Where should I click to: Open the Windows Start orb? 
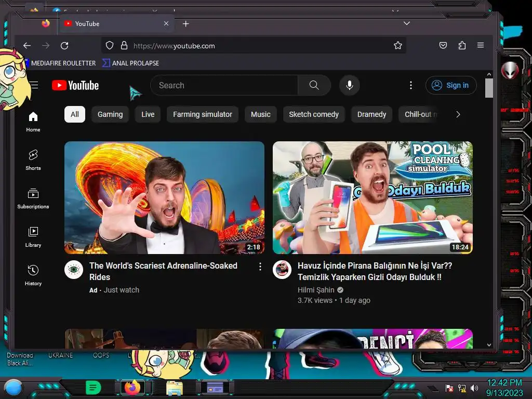point(14,388)
